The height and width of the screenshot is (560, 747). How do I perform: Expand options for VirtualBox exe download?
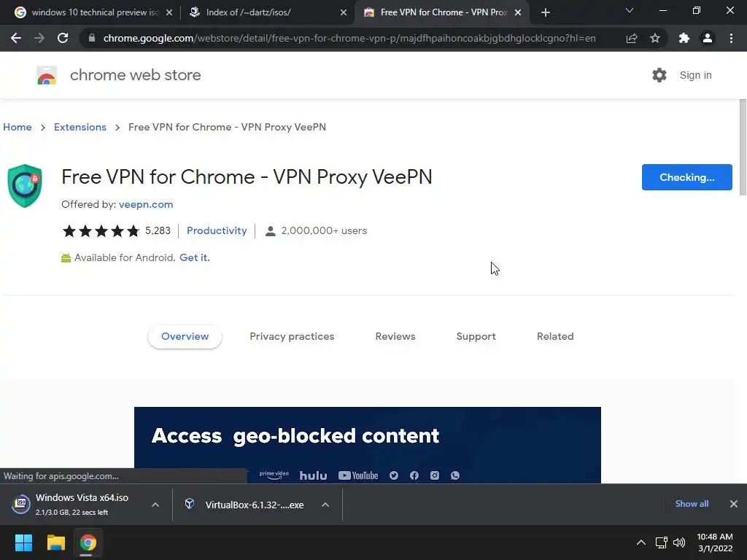(x=325, y=505)
